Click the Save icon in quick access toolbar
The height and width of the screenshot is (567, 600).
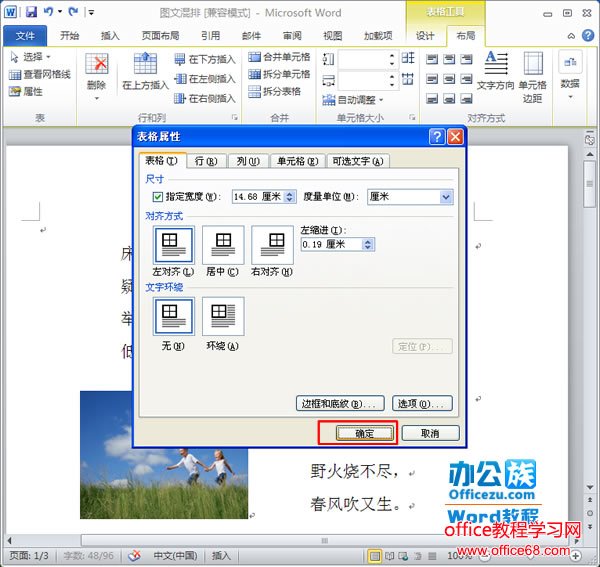31,11
